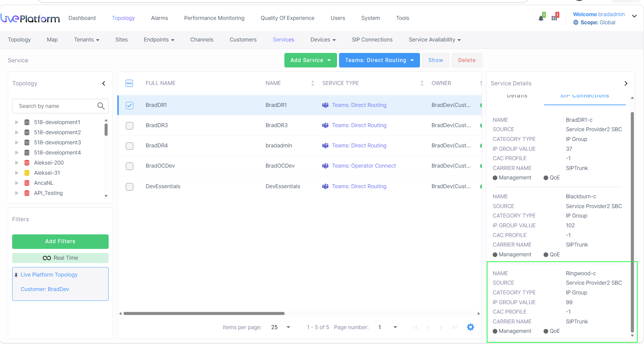Switch to SIP Connections subtab
644x345 pixels.
[x=372, y=40]
